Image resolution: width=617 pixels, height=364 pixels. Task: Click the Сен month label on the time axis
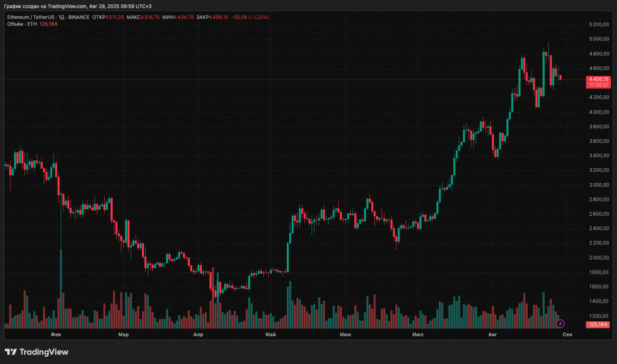pyautogui.click(x=567, y=334)
